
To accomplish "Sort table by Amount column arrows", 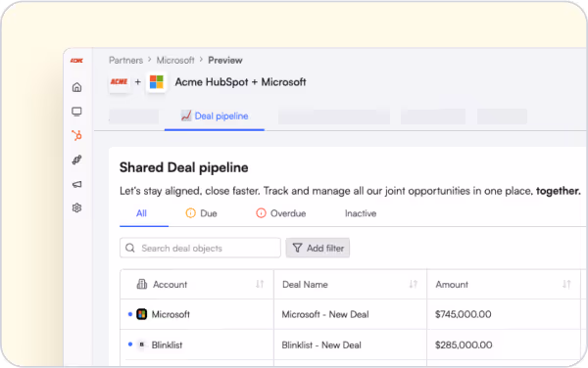I will click(566, 284).
